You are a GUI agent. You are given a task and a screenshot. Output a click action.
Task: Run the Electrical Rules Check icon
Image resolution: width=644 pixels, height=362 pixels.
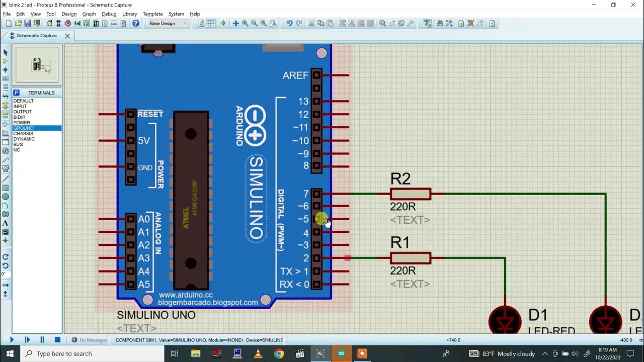click(492, 23)
